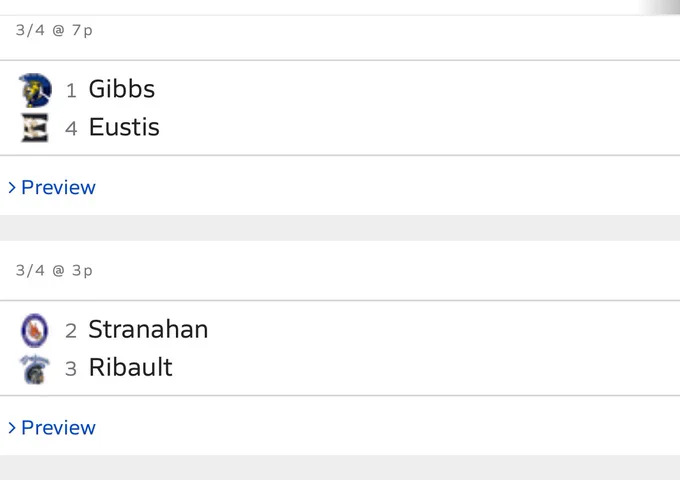Select the 3/4 @ 7p game time

54,30
